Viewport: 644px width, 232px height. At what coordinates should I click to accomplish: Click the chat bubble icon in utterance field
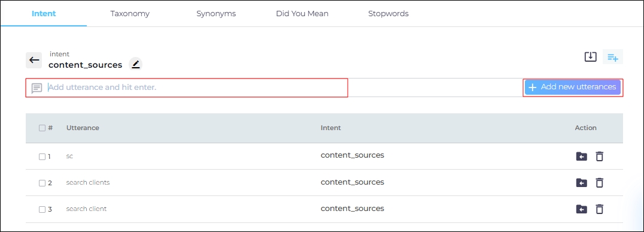click(37, 88)
